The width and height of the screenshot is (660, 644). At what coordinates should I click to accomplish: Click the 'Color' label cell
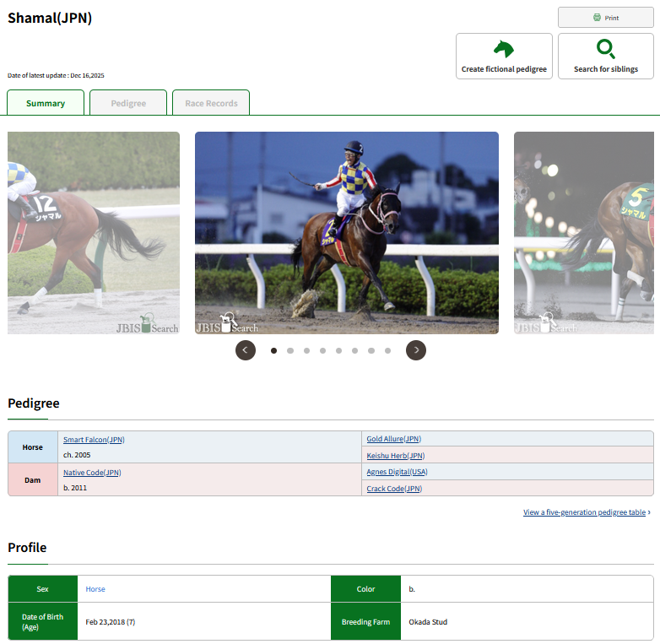coord(365,589)
